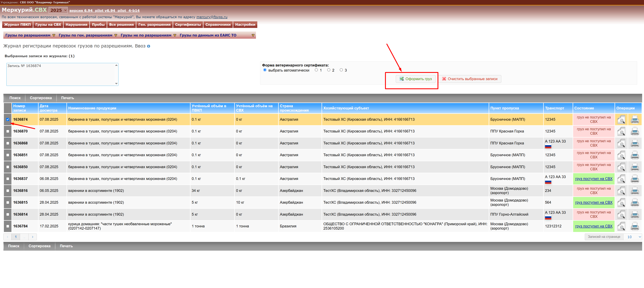Click the Оформить груз button

[x=415, y=79]
